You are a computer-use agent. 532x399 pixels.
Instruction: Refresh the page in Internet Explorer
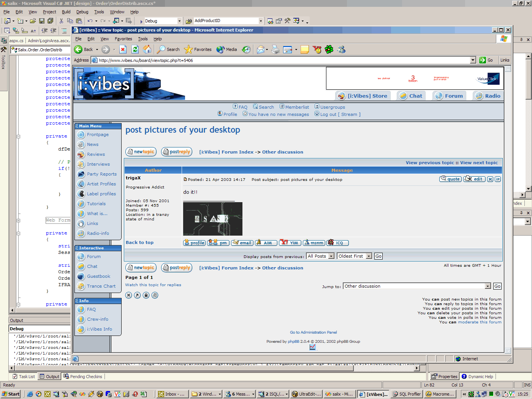135,49
